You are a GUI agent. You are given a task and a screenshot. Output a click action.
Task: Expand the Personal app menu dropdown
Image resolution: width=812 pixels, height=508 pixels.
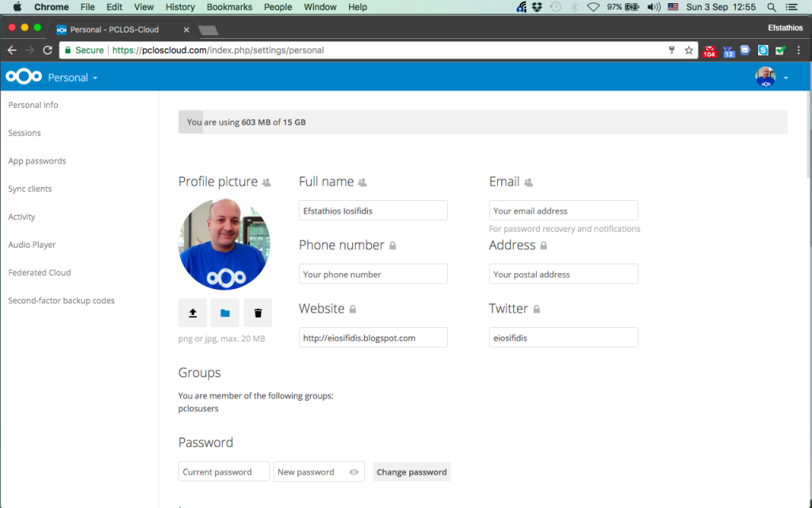73,78
